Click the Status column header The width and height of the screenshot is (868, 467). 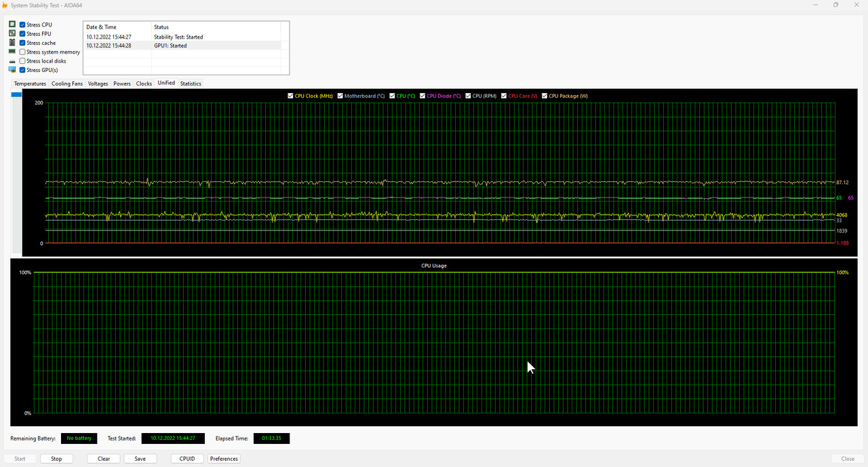point(216,27)
